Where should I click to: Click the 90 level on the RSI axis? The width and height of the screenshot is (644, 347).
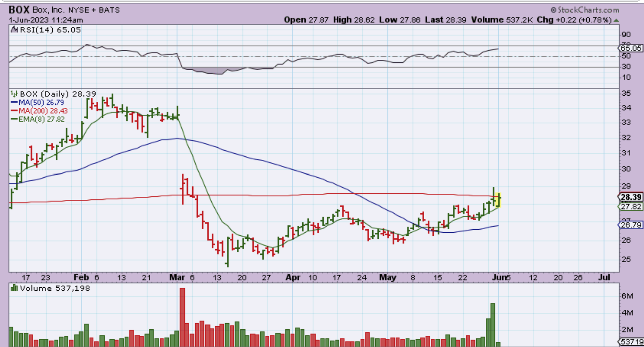pyautogui.click(x=626, y=35)
